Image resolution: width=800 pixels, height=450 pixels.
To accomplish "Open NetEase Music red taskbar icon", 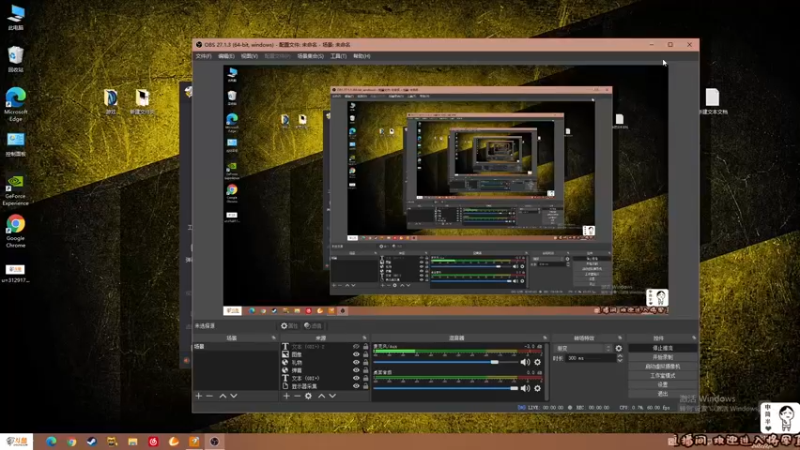I will (x=153, y=441).
